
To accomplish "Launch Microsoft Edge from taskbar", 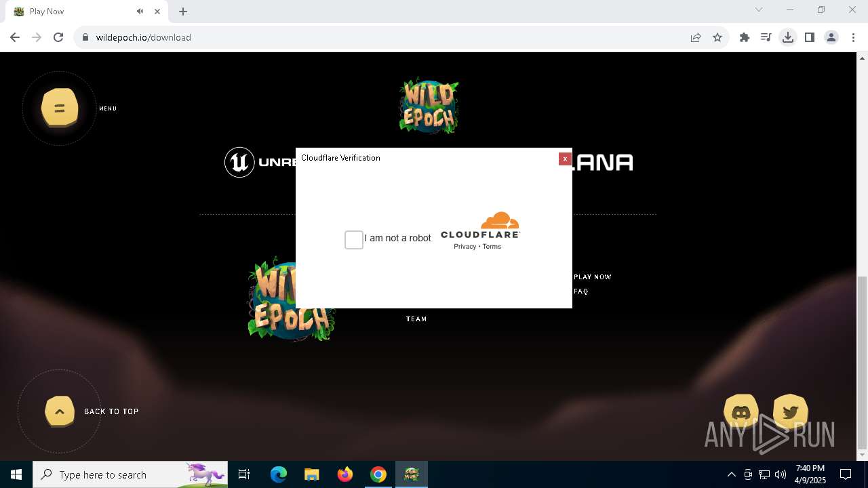I will (279, 474).
